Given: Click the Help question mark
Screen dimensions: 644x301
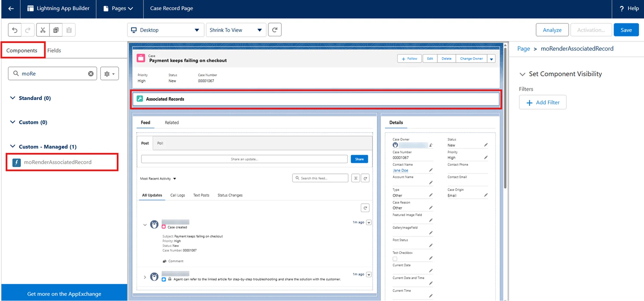Looking at the screenshot, I should 622,9.
